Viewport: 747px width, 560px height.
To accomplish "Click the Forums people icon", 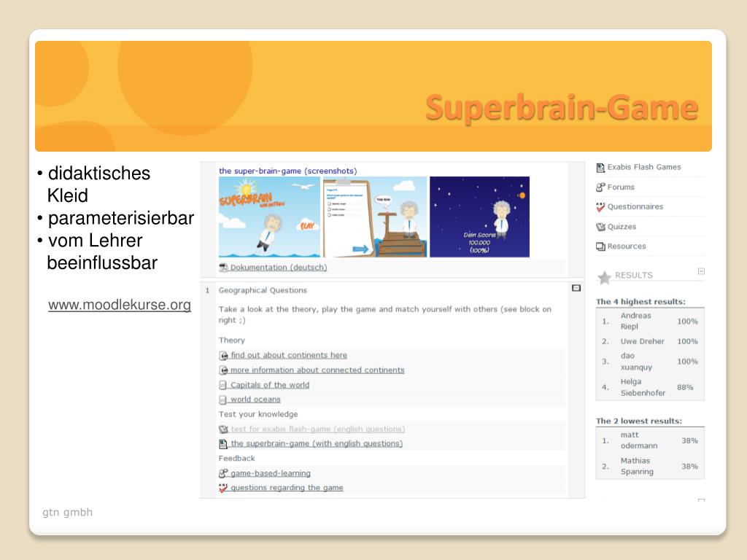I will (x=600, y=187).
